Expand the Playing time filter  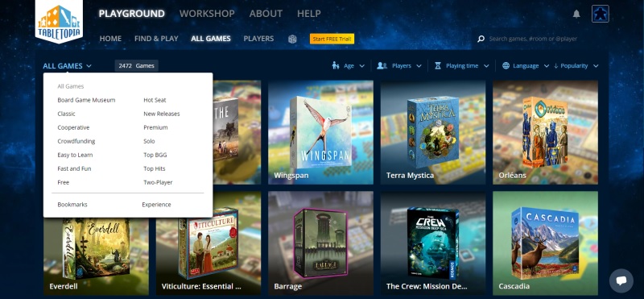461,66
